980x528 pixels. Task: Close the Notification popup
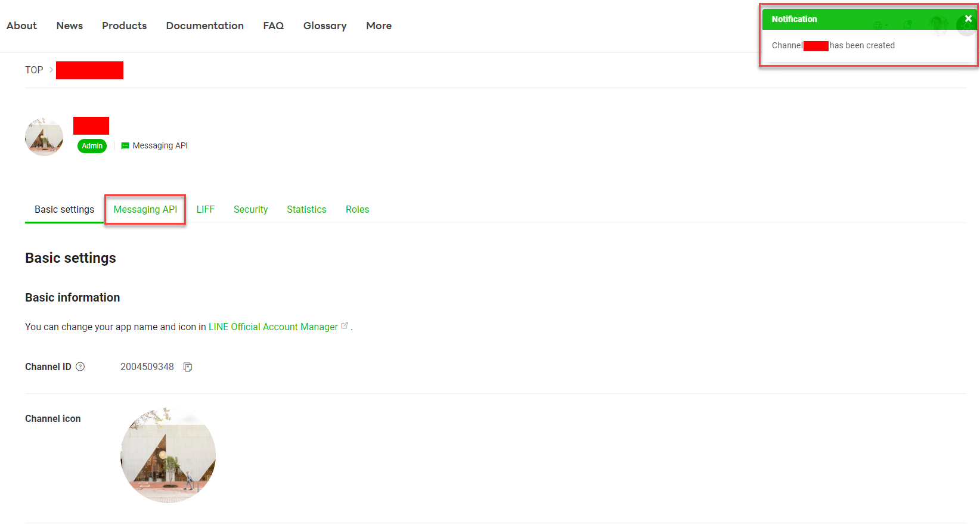pos(968,19)
